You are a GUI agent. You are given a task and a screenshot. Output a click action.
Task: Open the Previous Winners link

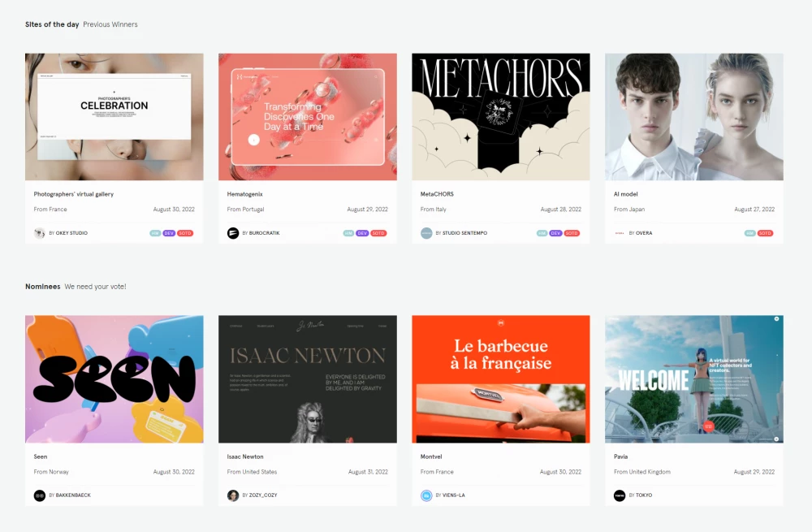pyautogui.click(x=110, y=24)
